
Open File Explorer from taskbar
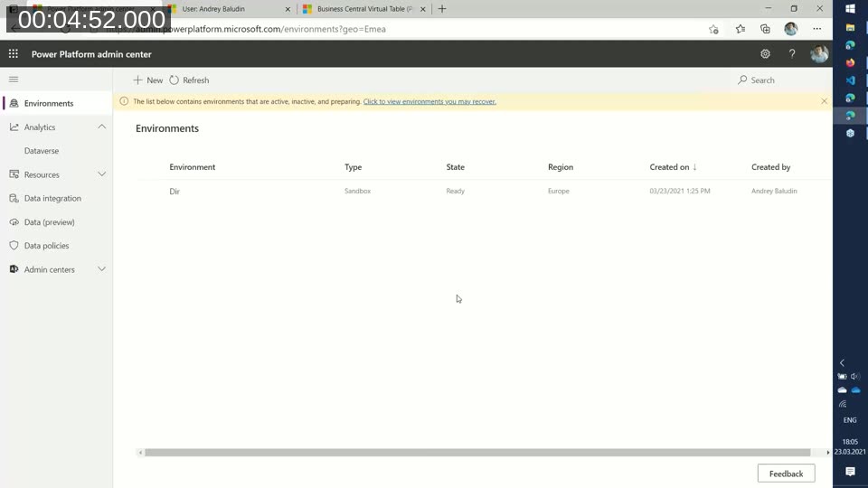[850, 27]
